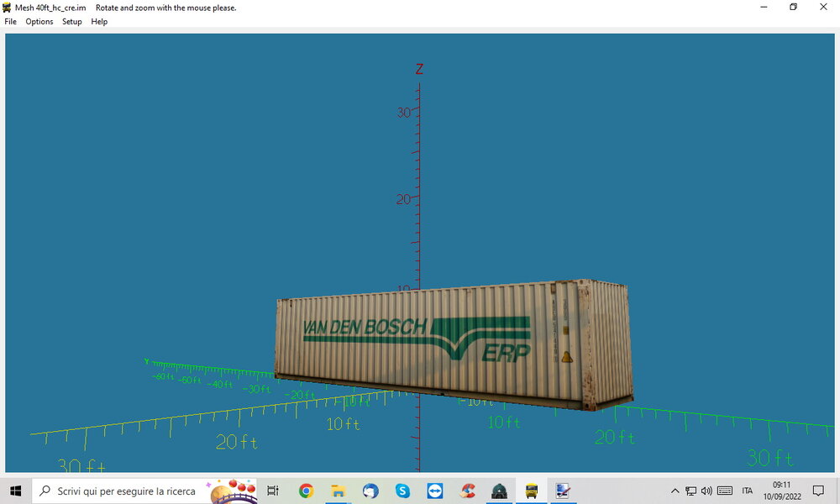The image size is (840, 504).
Task: Focus the taskbar search box
Action: 144,491
